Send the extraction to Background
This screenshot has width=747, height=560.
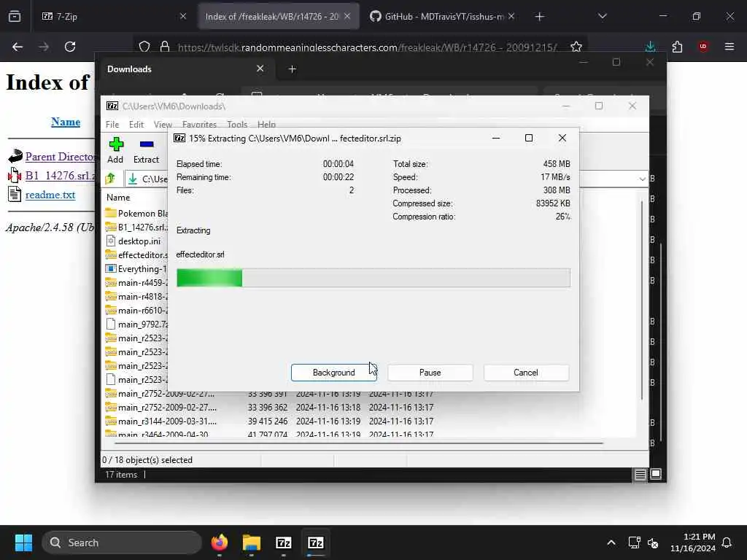[x=333, y=373]
